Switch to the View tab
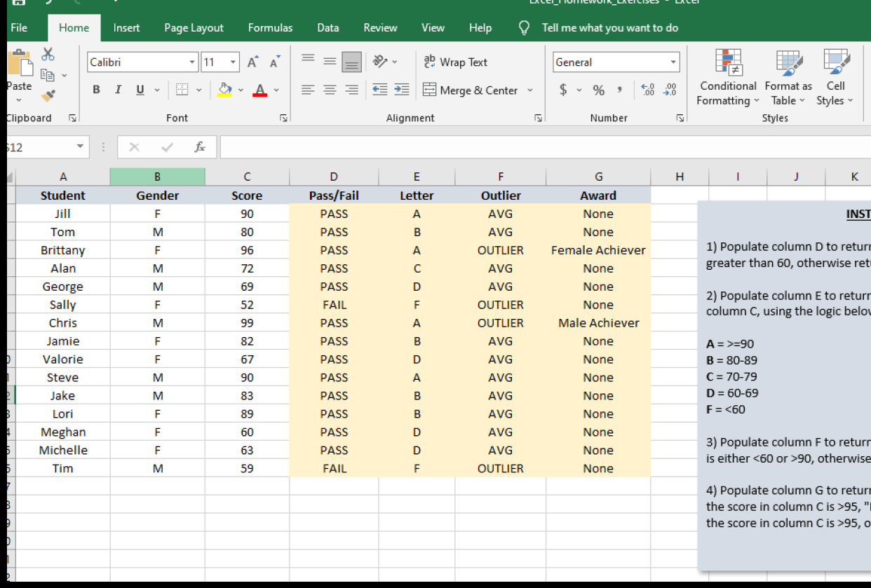 433,28
